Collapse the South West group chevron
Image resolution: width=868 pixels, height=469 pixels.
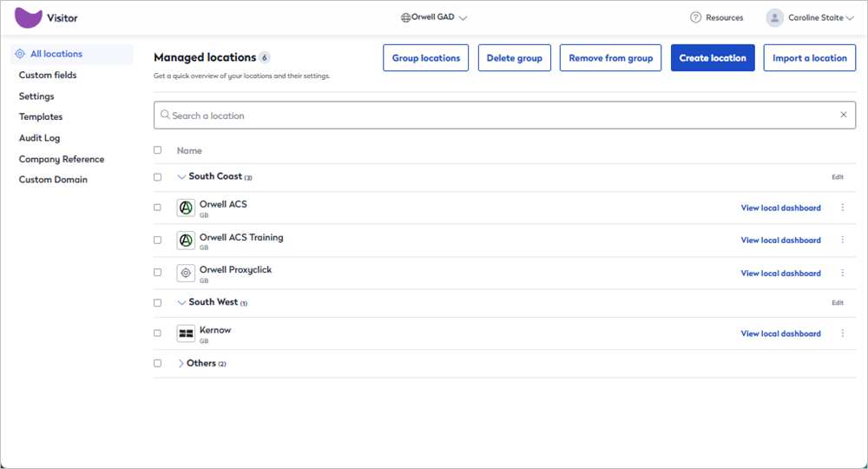pyautogui.click(x=181, y=303)
